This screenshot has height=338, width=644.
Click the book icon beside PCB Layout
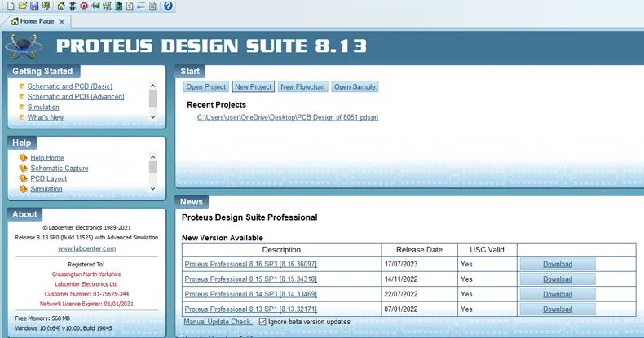pyautogui.click(x=24, y=178)
